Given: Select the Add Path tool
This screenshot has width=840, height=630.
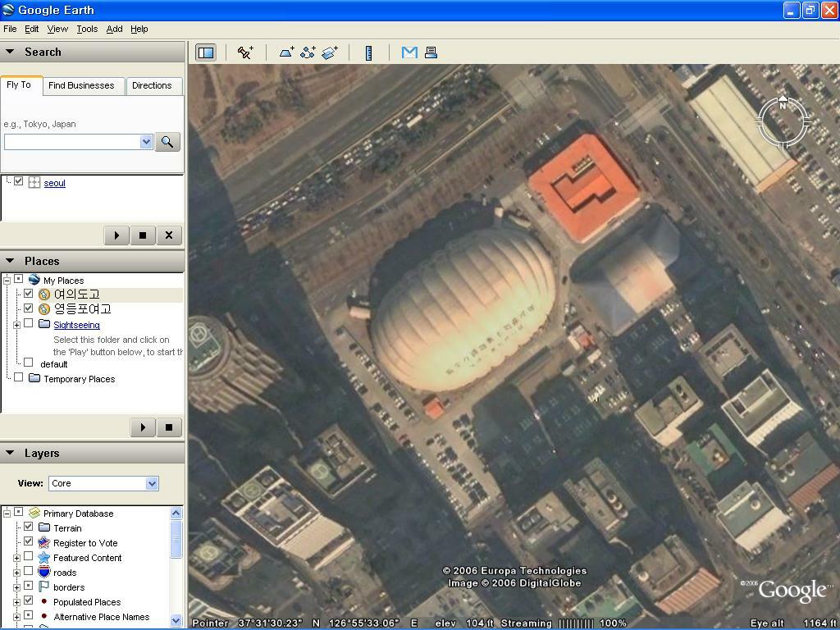Looking at the screenshot, I should 308,52.
